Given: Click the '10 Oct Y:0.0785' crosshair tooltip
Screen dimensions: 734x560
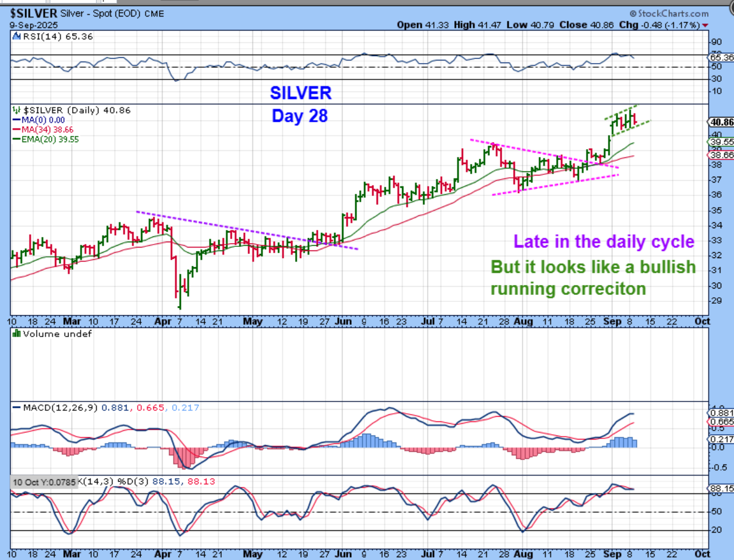Looking at the screenshot, I should click(44, 482).
